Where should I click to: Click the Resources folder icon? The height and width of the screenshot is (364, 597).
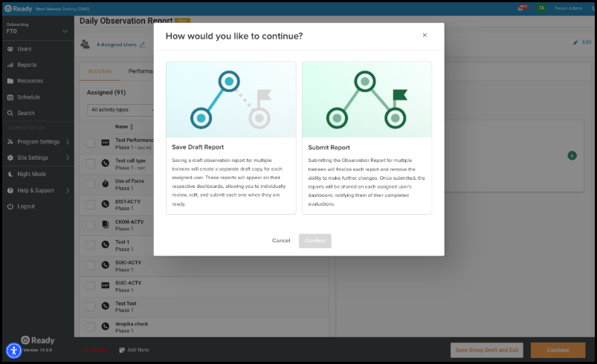pos(10,81)
